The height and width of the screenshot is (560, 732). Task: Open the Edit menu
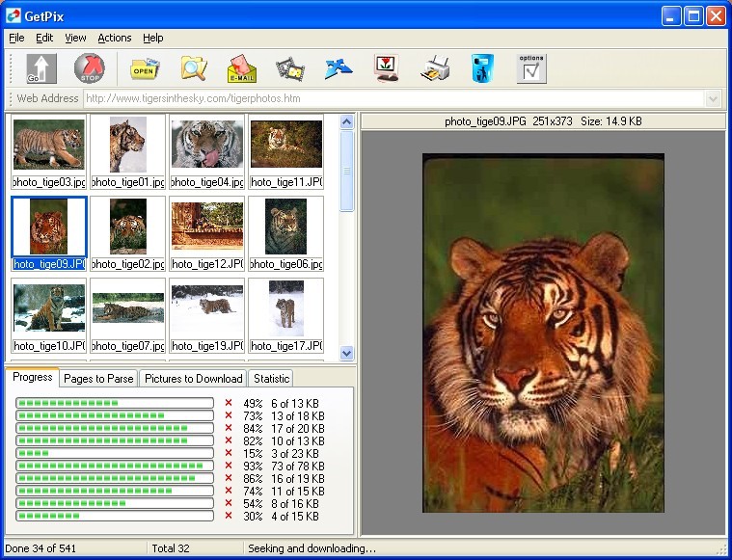coord(44,38)
